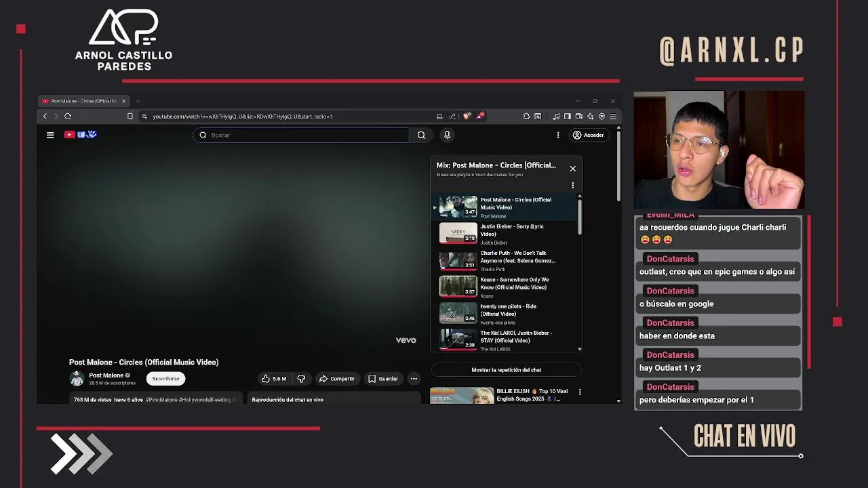Open the Brave wallet icon
The image size is (868, 488).
(x=579, y=117)
